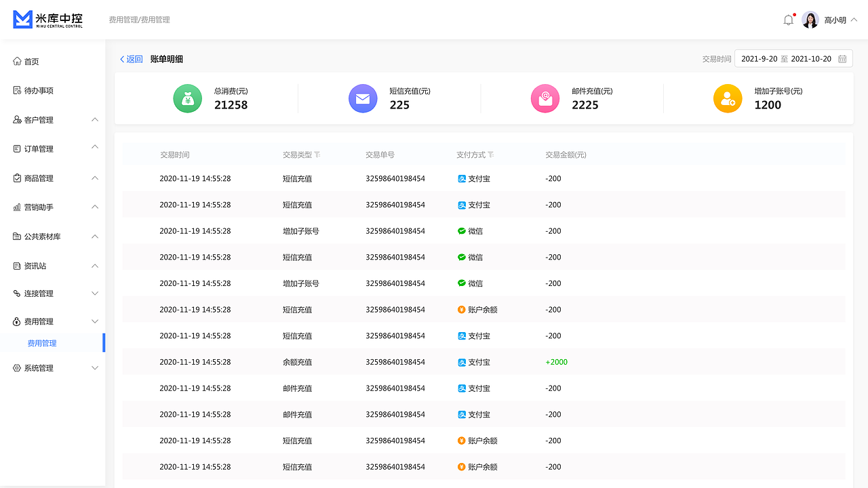Click the 返回 back link

(132, 59)
